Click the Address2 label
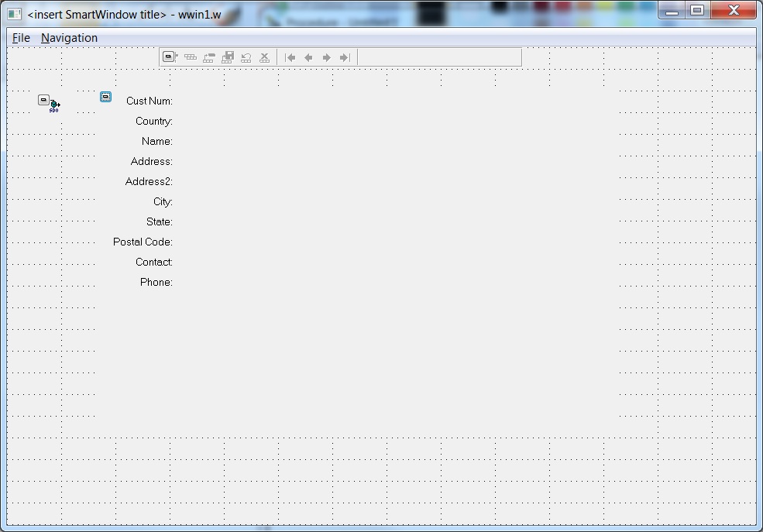763x532 pixels. (x=149, y=181)
